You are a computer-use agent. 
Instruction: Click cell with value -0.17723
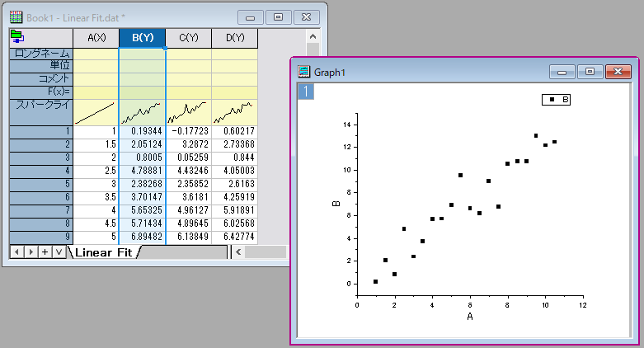[x=189, y=131]
